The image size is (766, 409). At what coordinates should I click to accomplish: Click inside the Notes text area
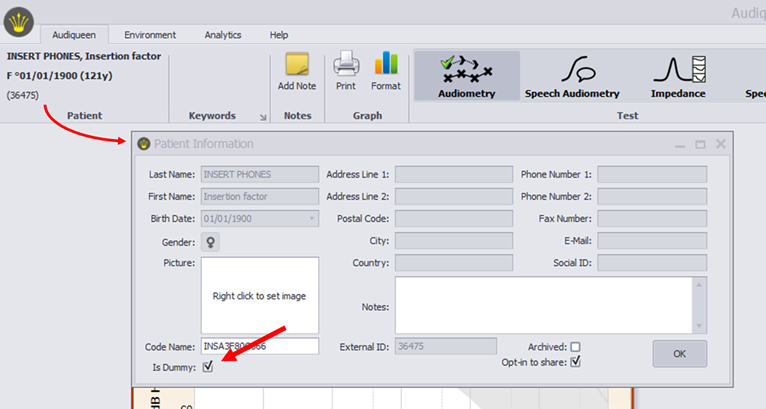[544, 305]
